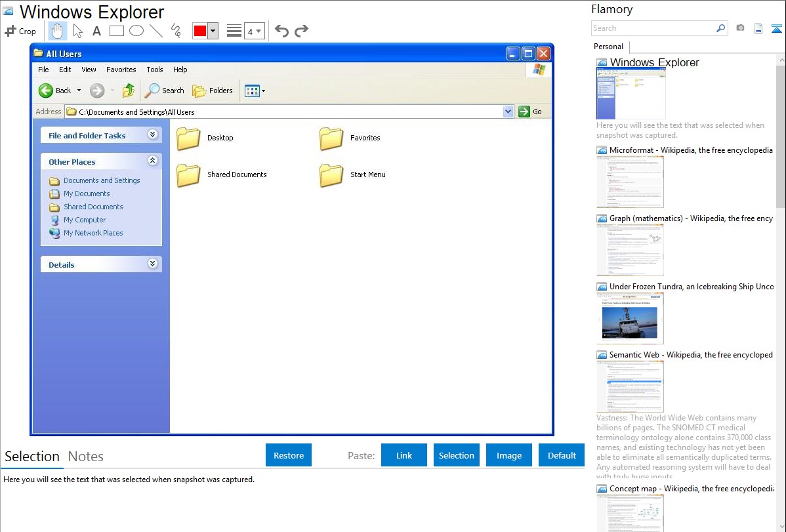Select the Crop tool
Image resolution: width=786 pixels, height=532 pixels.
pos(20,31)
